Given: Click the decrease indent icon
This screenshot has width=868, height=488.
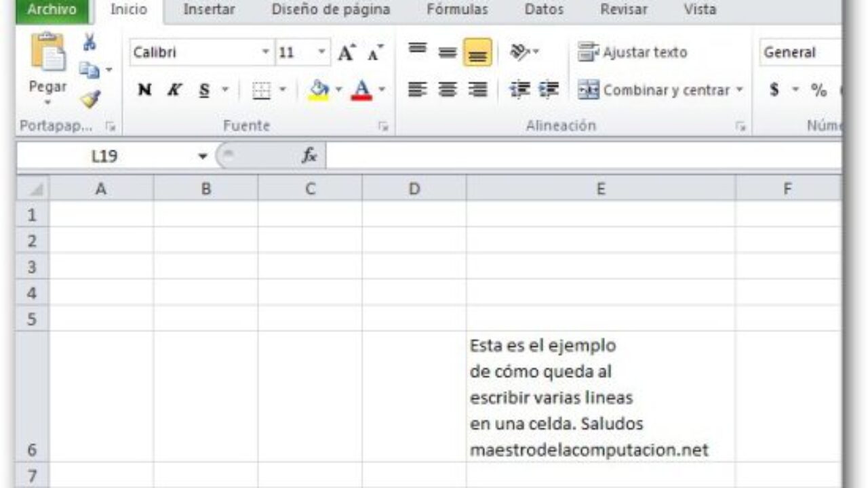Looking at the screenshot, I should tap(519, 89).
